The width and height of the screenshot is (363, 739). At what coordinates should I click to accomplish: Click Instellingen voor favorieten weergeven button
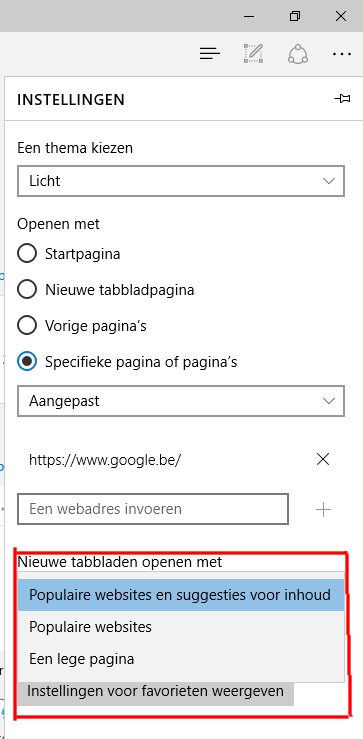coord(156,691)
